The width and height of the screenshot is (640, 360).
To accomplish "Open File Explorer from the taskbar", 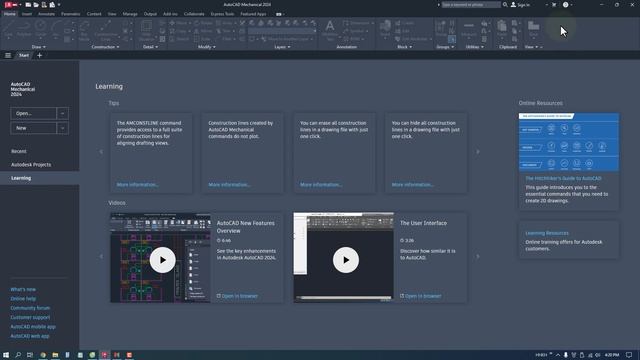I will point(55,355).
